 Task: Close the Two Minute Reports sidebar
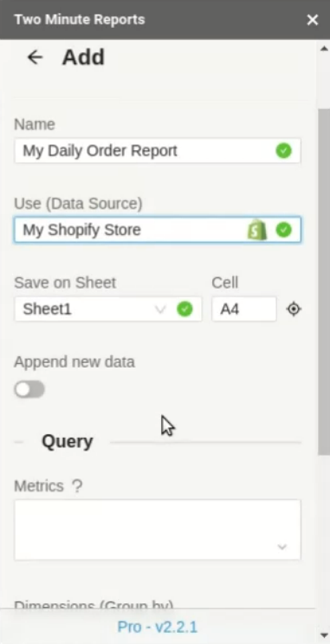click(x=313, y=20)
